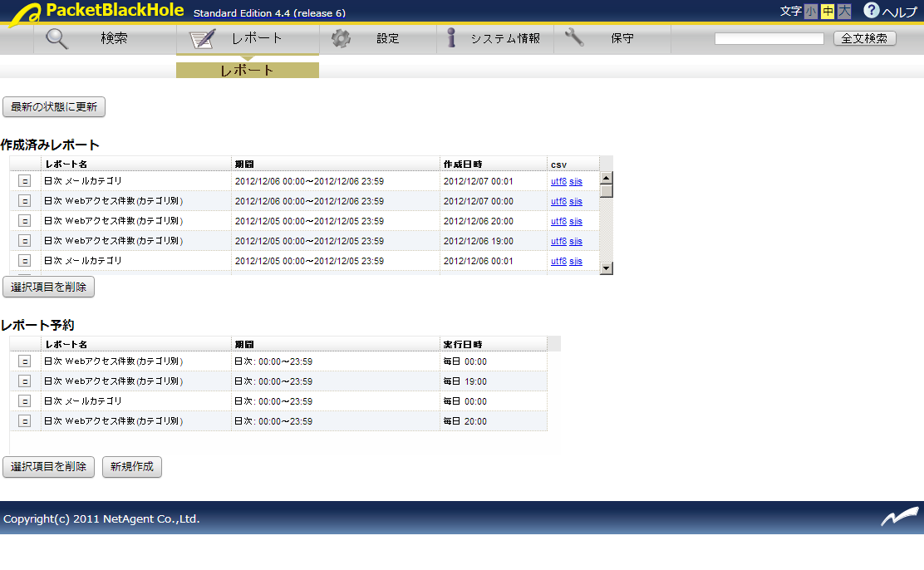Click the NetAgent logo in footer
This screenshot has height=570, width=924.
pos(900,518)
